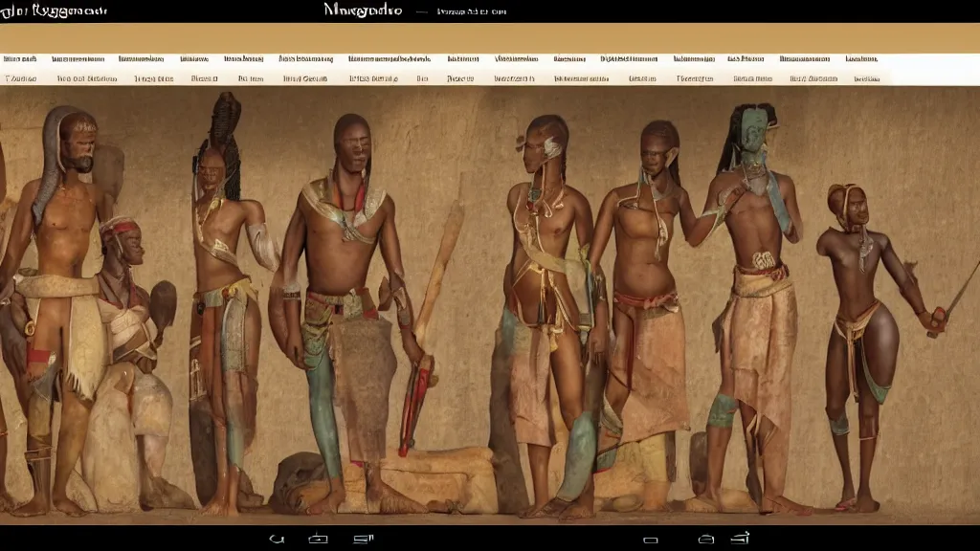Tap the home icon in the bottom navigation bar
This screenshot has height=551, width=980.
(x=317, y=538)
